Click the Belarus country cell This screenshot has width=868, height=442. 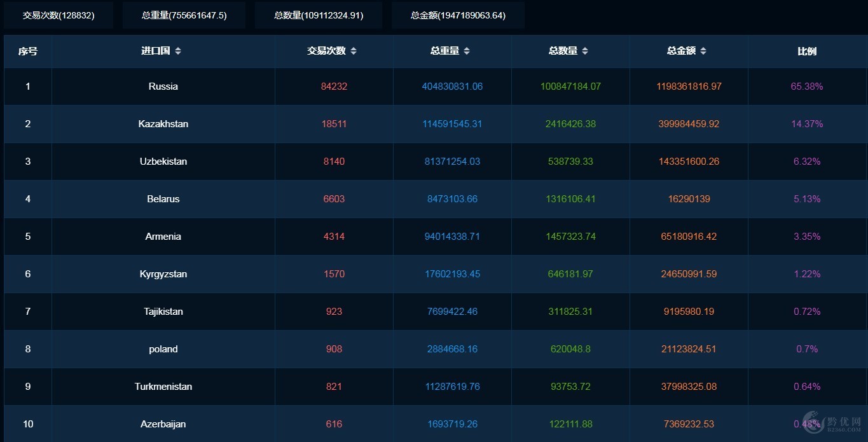(x=163, y=199)
